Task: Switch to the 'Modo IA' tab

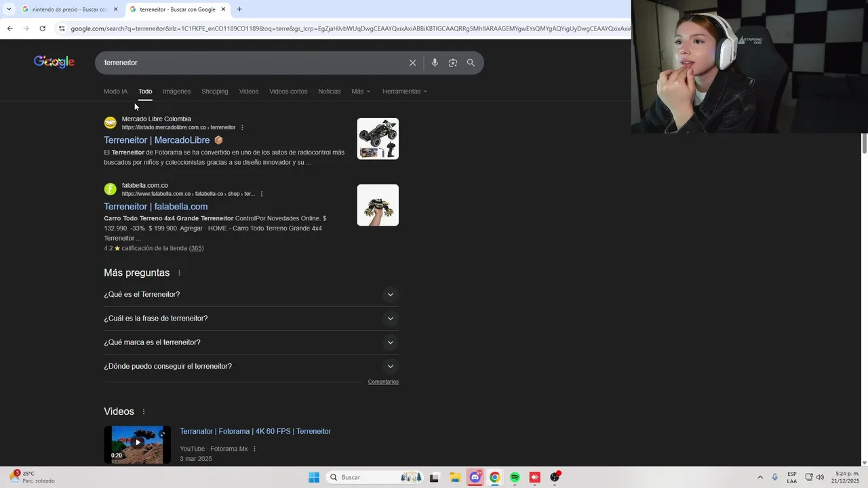Action: pyautogui.click(x=115, y=91)
